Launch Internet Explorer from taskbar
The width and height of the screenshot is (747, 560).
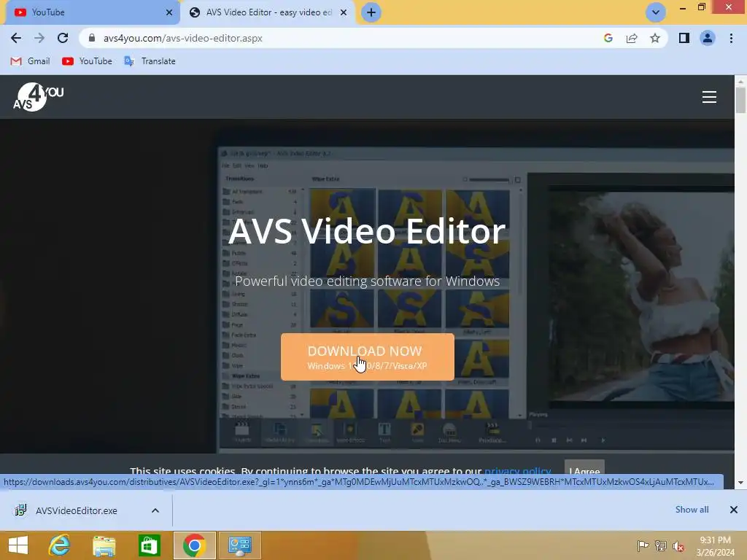tap(60, 545)
